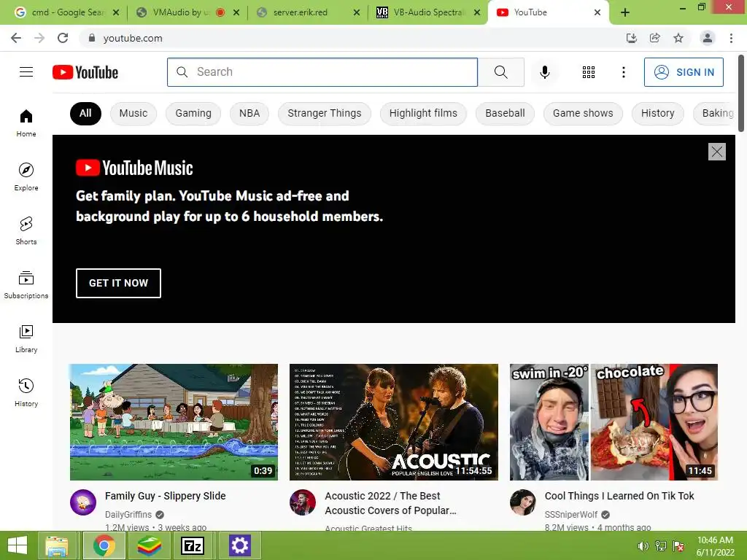Screen dimensions: 747x560
Task: Click the page vertical scrollbar thumb
Action: click(x=741, y=93)
